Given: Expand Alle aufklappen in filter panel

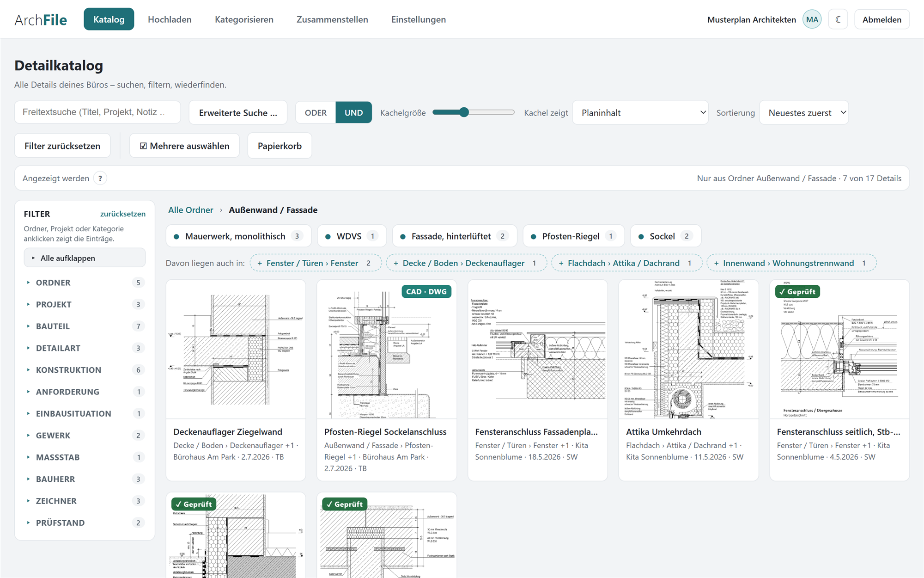Looking at the screenshot, I should 85,258.
